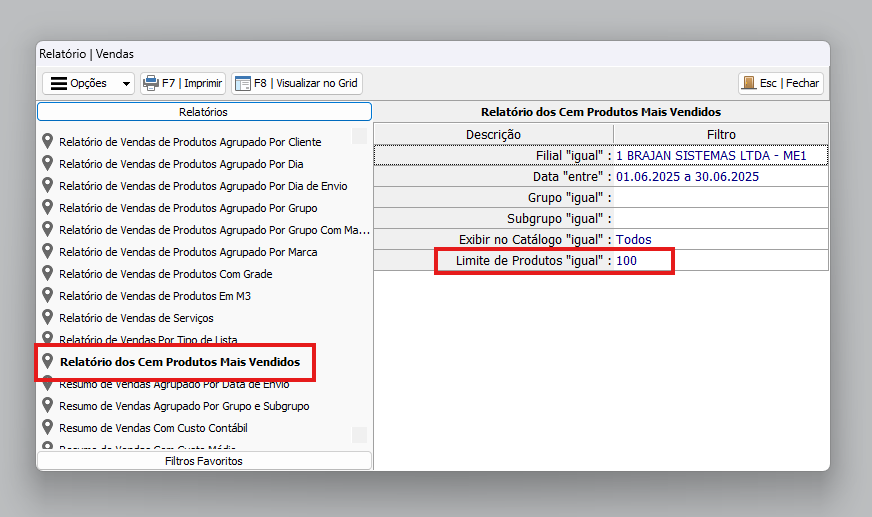Click the door icon on Esc Fechar
Screen dimensions: 872x517
coord(748,83)
